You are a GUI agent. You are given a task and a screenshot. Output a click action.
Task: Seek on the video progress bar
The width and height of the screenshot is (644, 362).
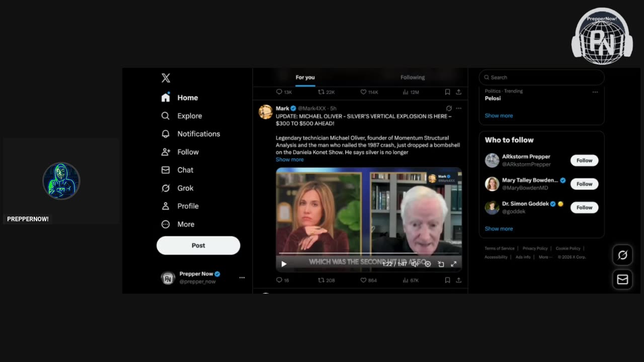click(369, 254)
